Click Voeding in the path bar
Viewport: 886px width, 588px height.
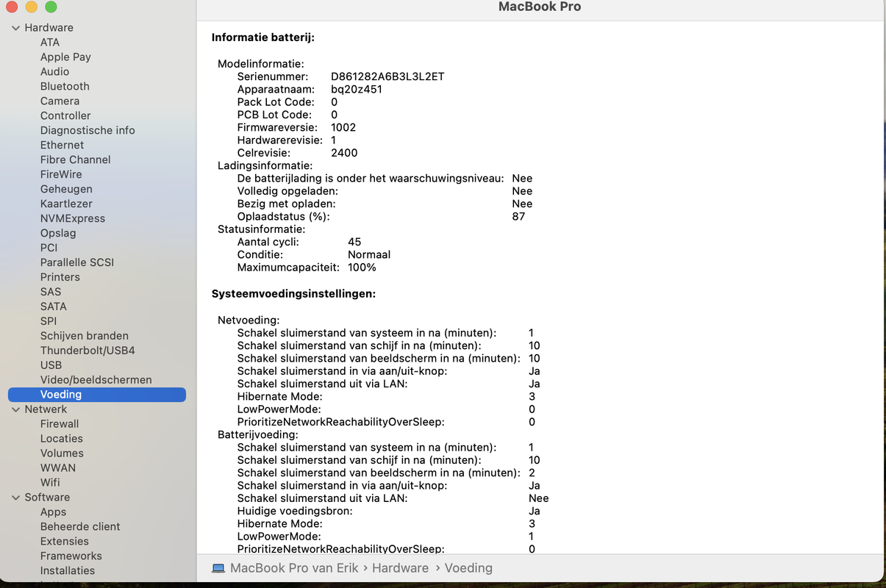(x=468, y=568)
